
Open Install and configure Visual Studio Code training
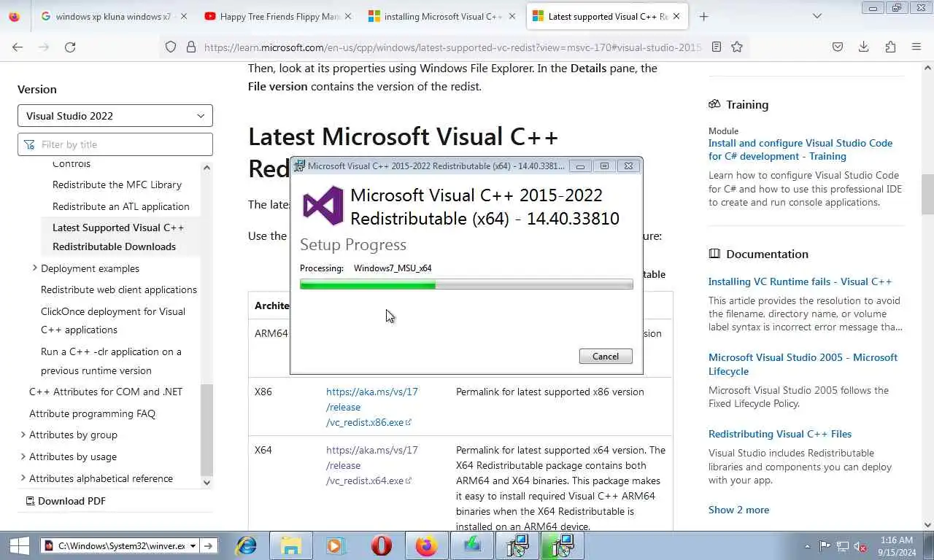(x=800, y=149)
